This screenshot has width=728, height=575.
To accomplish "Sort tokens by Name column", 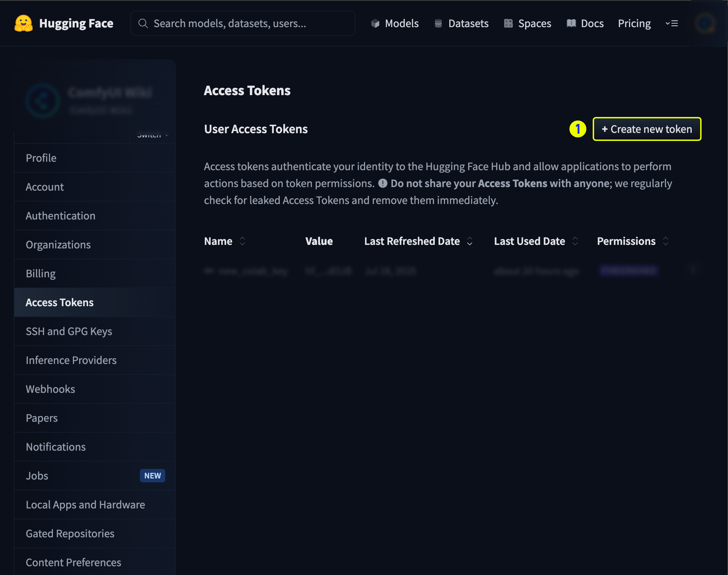I will click(242, 241).
